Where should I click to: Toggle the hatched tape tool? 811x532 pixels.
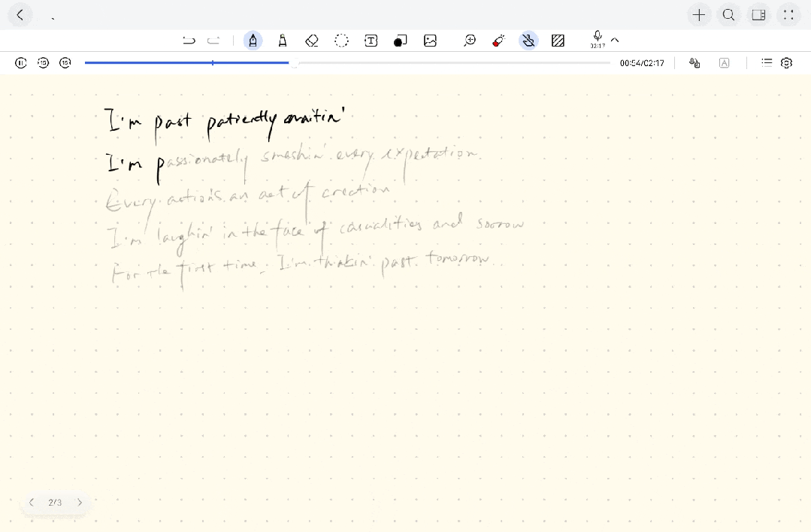pyautogui.click(x=558, y=41)
